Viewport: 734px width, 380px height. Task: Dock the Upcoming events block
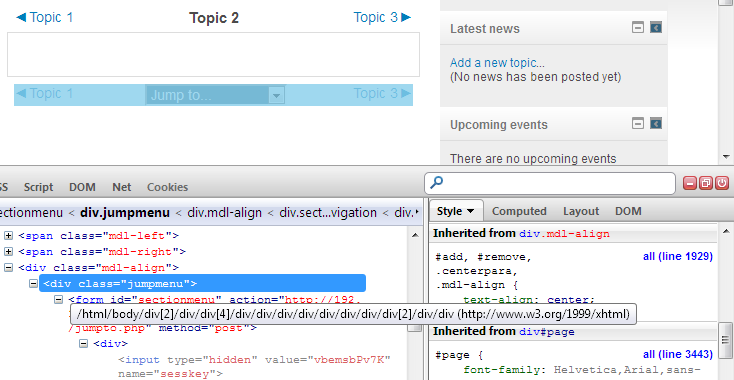(656, 124)
